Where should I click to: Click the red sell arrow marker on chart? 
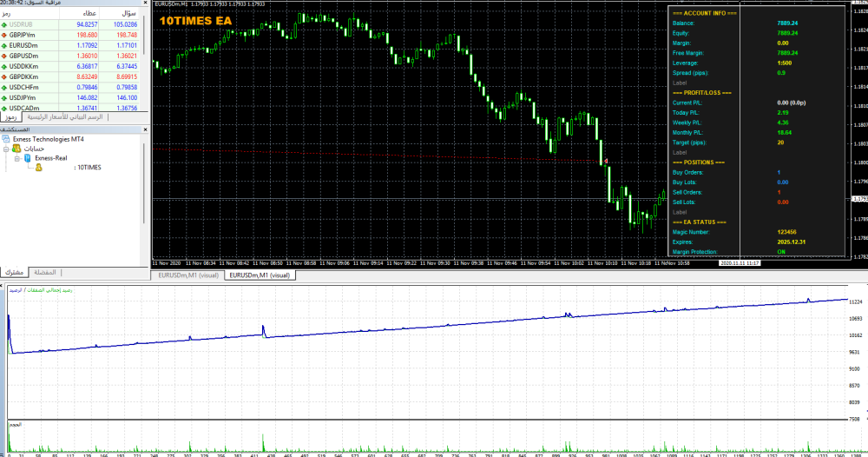tap(605, 162)
